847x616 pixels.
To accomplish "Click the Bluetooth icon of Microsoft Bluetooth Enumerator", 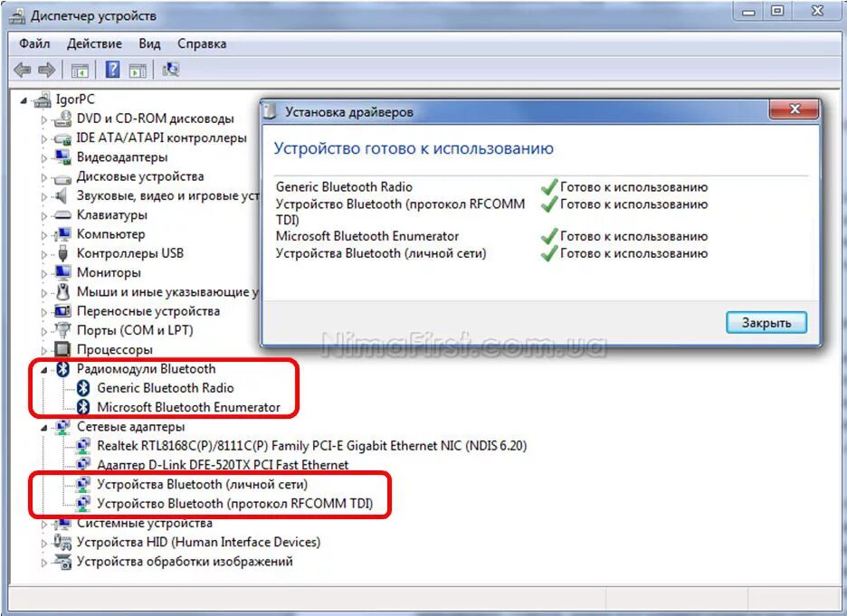I will click(x=83, y=407).
